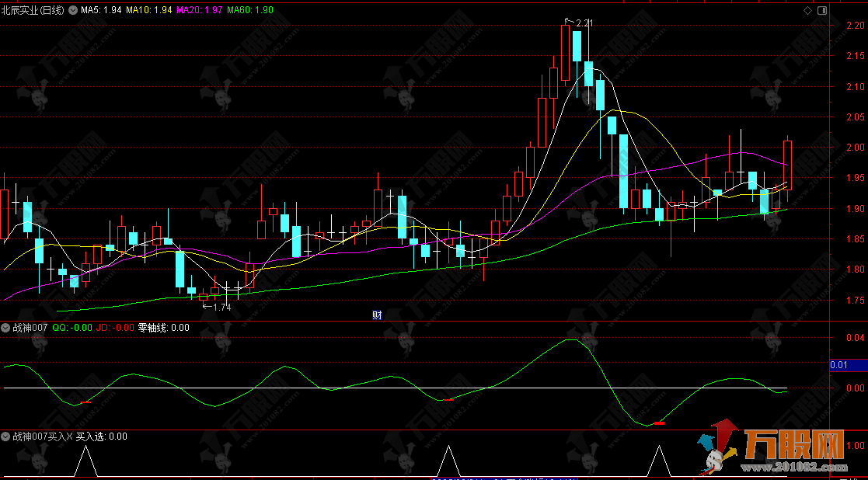The width and height of the screenshot is (868, 480).
Task: Click the 财 financial marker on the chart
Action: pos(377,315)
